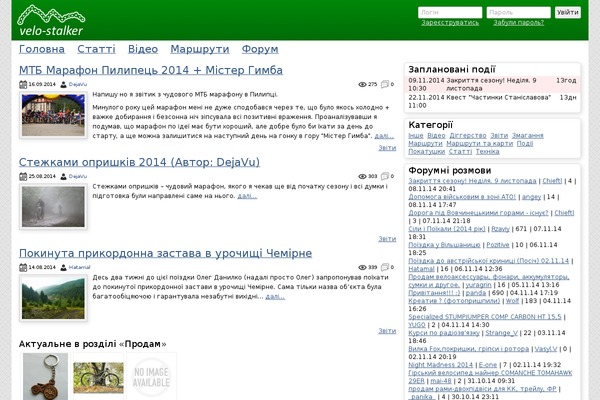This screenshot has height=400, width=600.
Task: Click the No Image Available sale thumbnail
Action: (x=152, y=377)
